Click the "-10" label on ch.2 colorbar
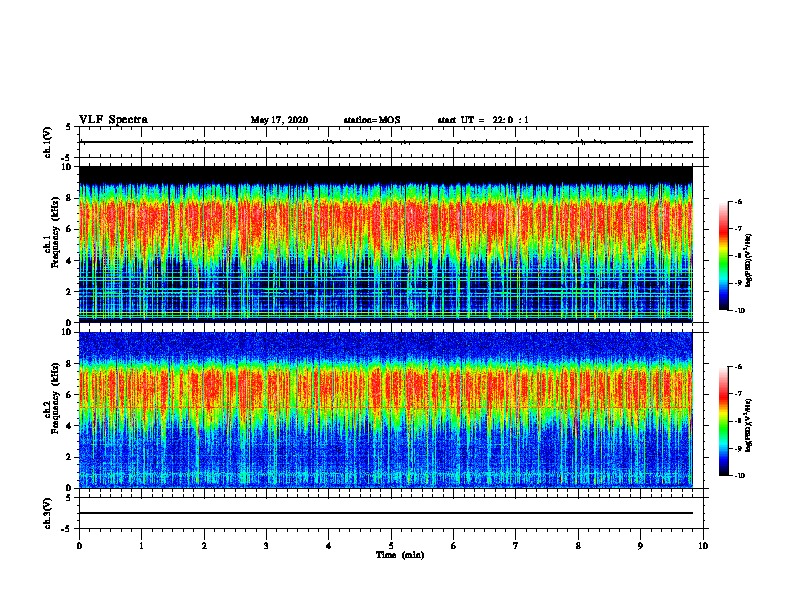The image size is (792, 612). (739, 476)
